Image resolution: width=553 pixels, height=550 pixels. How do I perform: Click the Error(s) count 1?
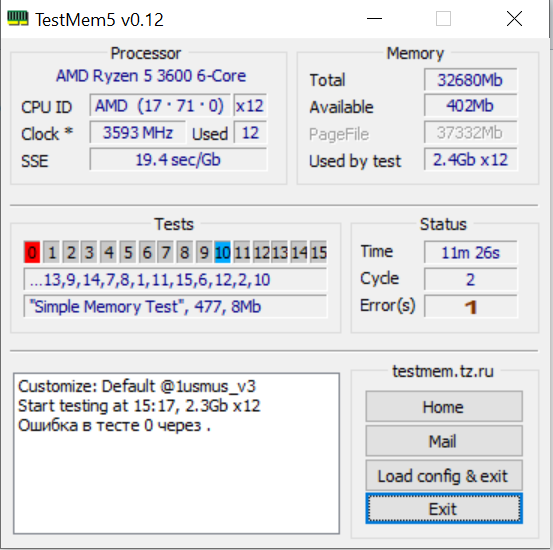pyautogui.click(x=470, y=306)
